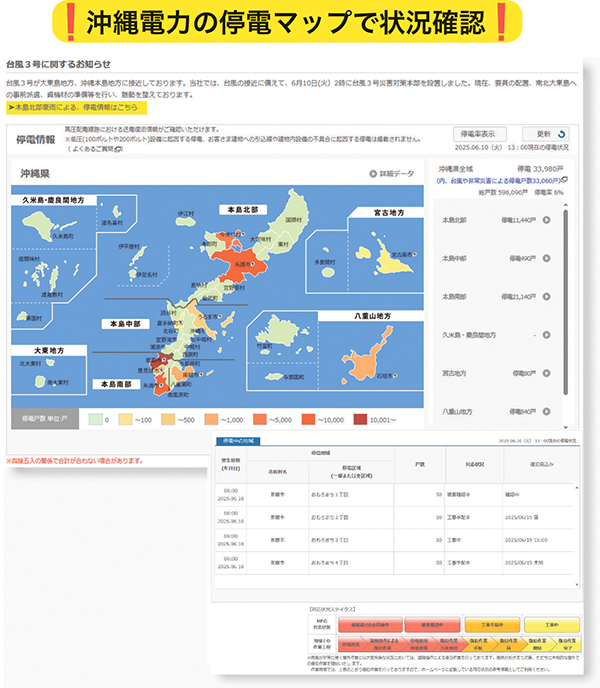
Task: Click the 被害確認中 status legend button
Action: (x=432, y=624)
